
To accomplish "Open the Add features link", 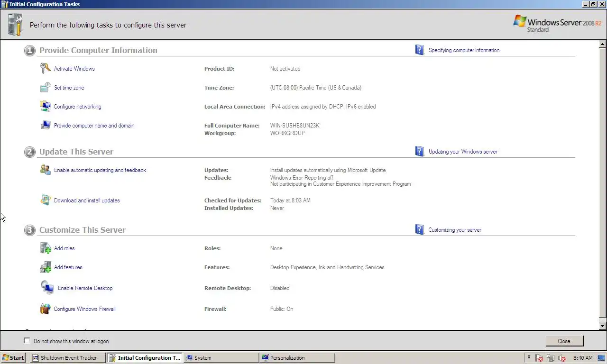I will [x=68, y=267].
